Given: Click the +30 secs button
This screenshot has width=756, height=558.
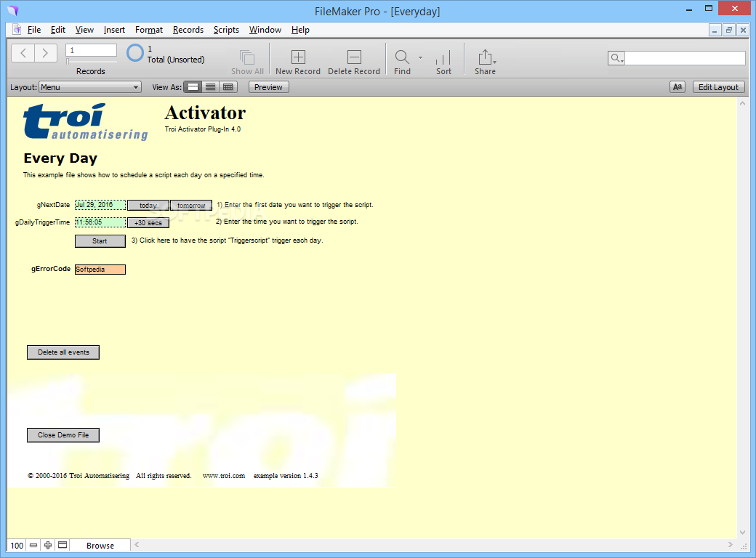Looking at the screenshot, I should (148, 222).
